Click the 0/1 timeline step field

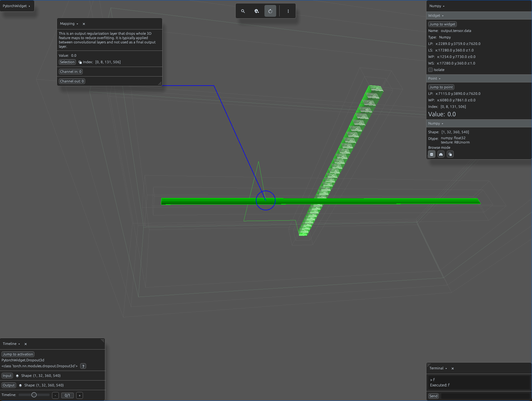point(68,395)
